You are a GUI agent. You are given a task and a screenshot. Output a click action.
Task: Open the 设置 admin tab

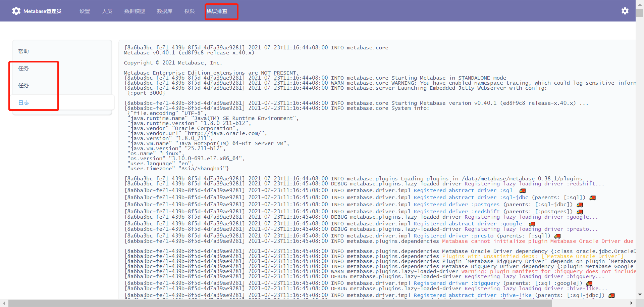pos(85,11)
